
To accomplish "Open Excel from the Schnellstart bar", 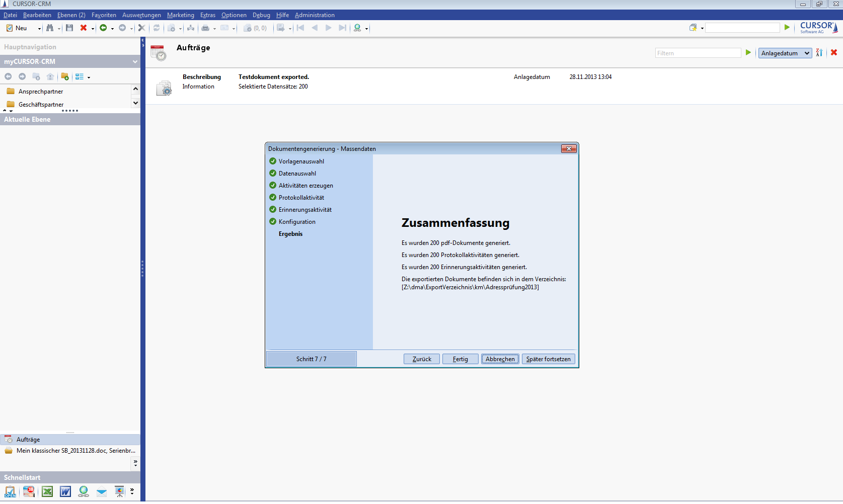I will [47, 491].
